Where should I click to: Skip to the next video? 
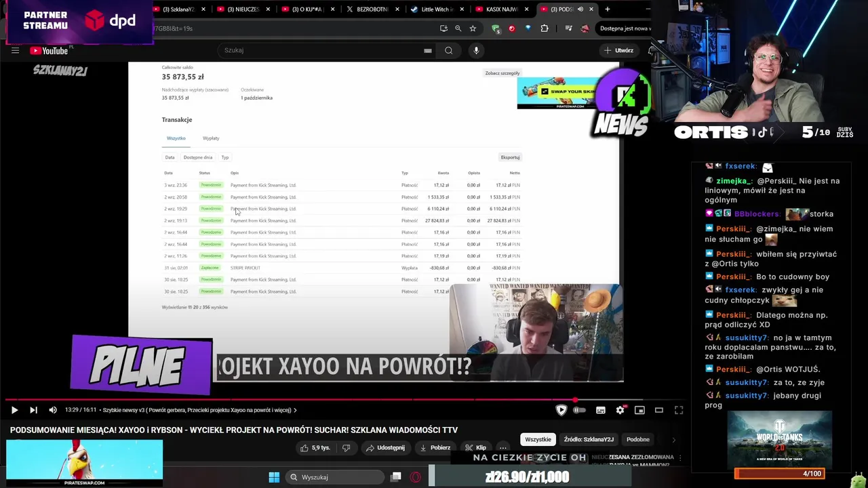coord(33,410)
